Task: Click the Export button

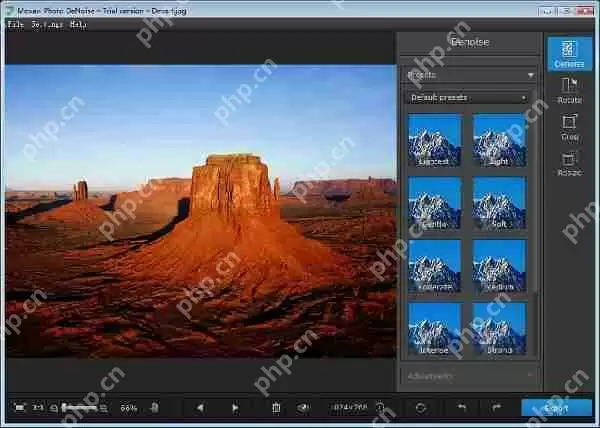Action: tap(556, 408)
